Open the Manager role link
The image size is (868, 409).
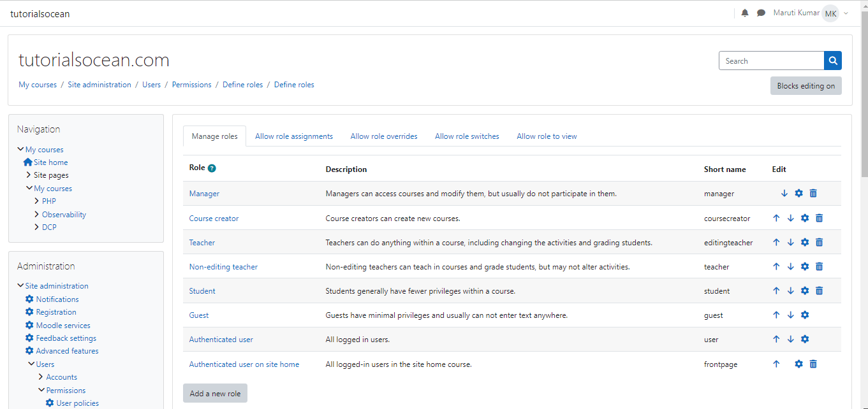click(x=203, y=193)
